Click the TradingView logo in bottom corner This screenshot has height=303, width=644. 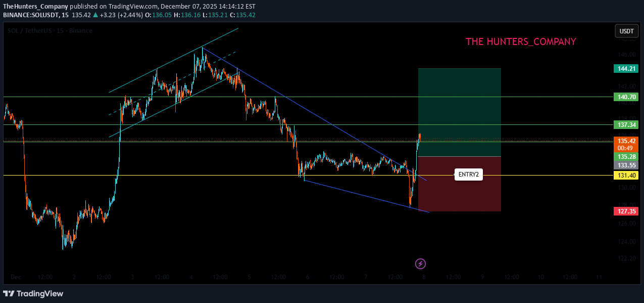[x=33, y=293]
